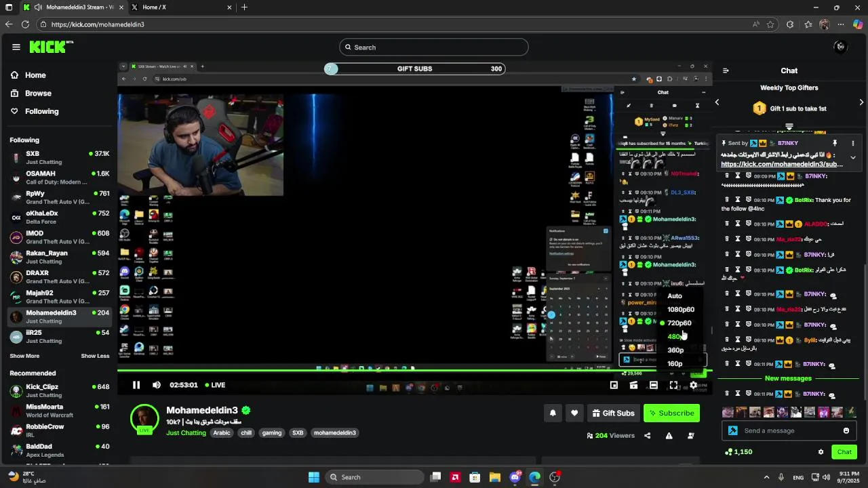Click the Just Chatting category link
868x488 pixels.
(x=186, y=433)
